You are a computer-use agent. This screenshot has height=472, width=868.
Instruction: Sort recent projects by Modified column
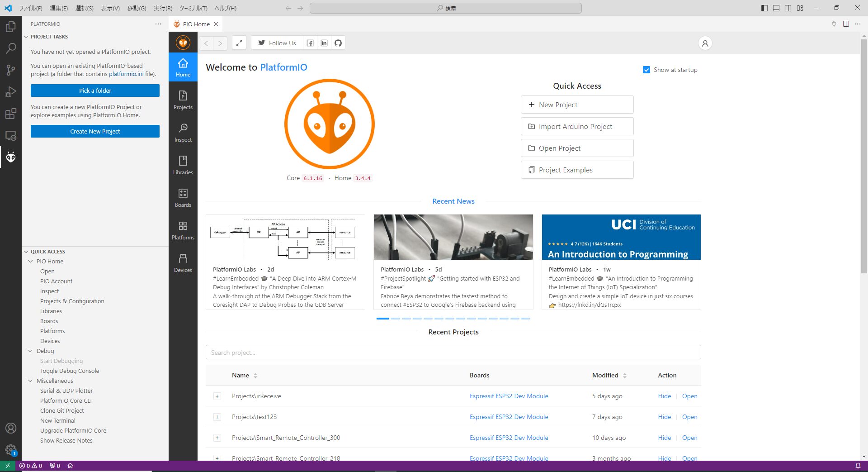624,376
